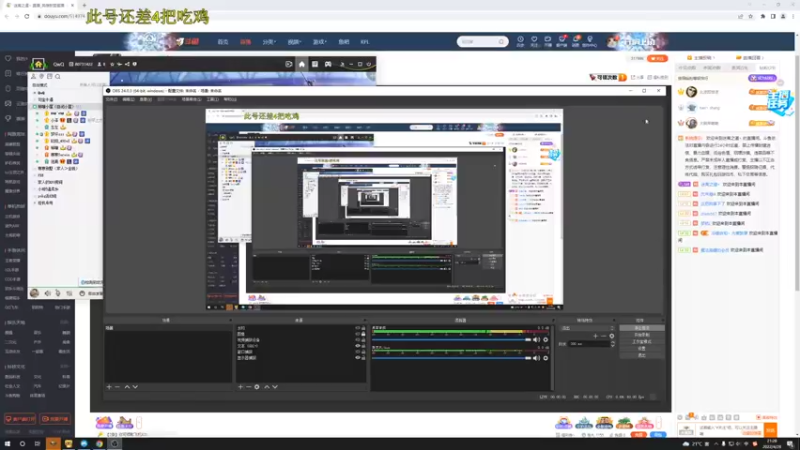Image resolution: width=800 pixels, height=450 pixels.
Task: Go to Douyu 首页 tab
Action: point(223,42)
